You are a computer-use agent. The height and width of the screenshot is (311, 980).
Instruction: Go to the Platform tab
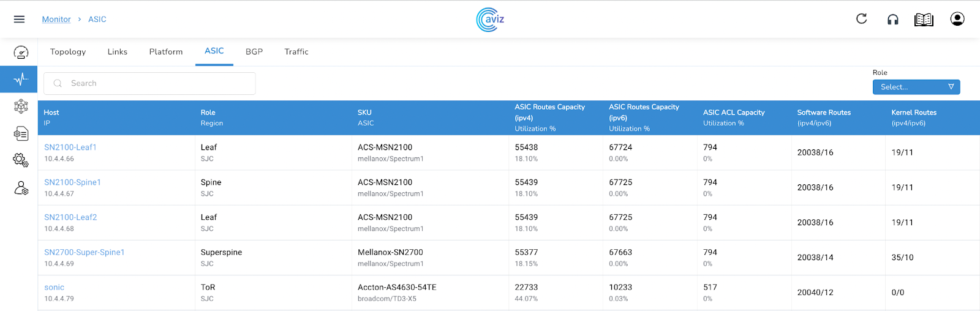click(x=166, y=52)
